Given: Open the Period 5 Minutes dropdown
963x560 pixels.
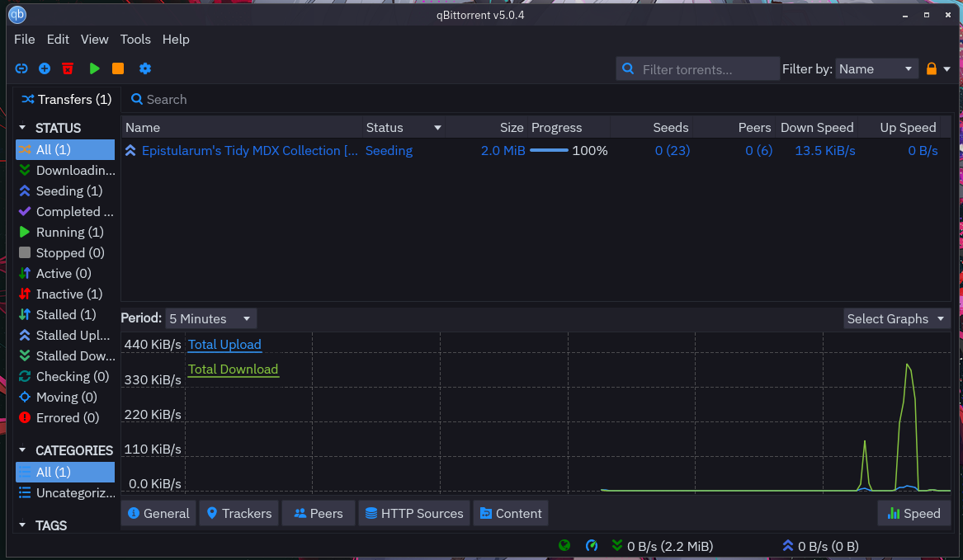Looking at the screenshot, I should (210, 318).
